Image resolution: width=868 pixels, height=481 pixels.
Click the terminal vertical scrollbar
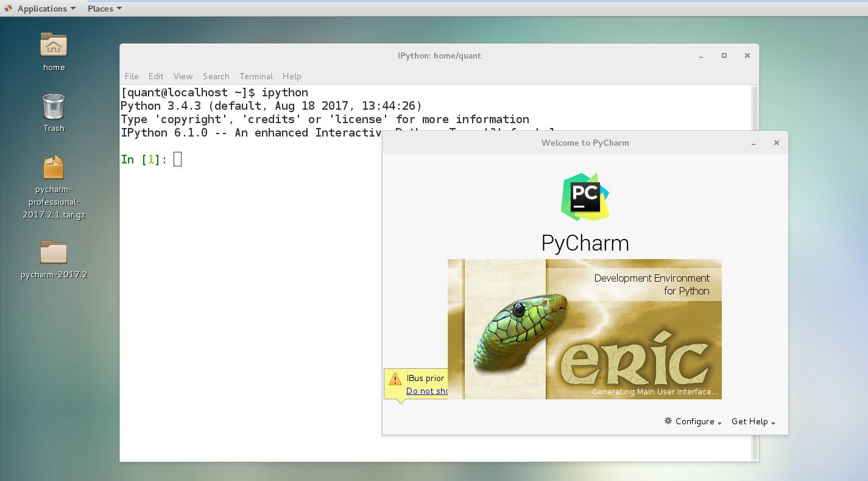click(x=755, y=273)
